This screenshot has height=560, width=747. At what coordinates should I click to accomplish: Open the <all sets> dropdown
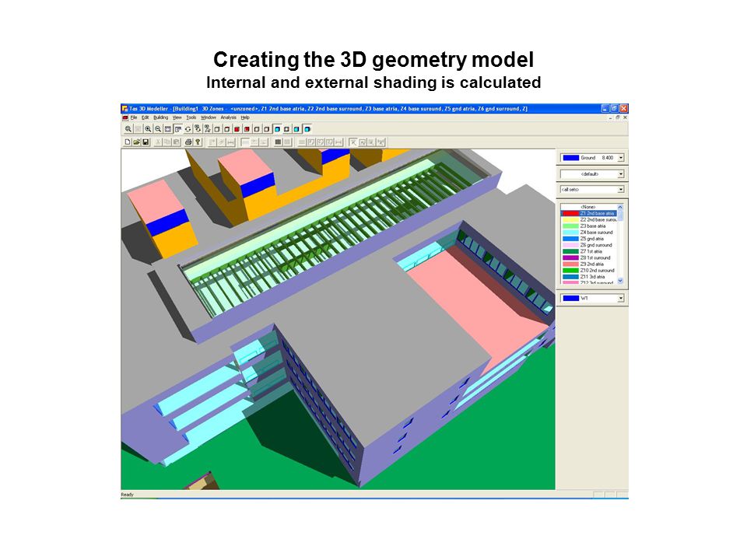(x=621, y=189)
